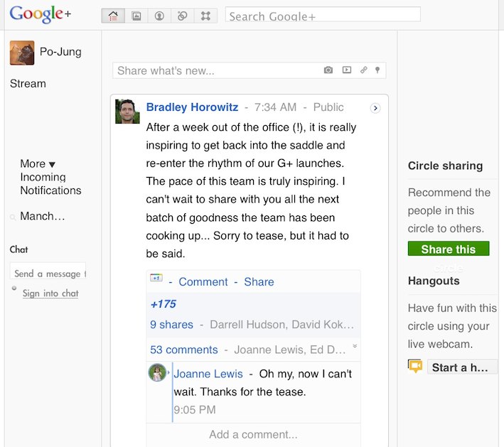Click in the Search Google+ field
The height and width of the screenshot is (447, 504).
point(323,14)
